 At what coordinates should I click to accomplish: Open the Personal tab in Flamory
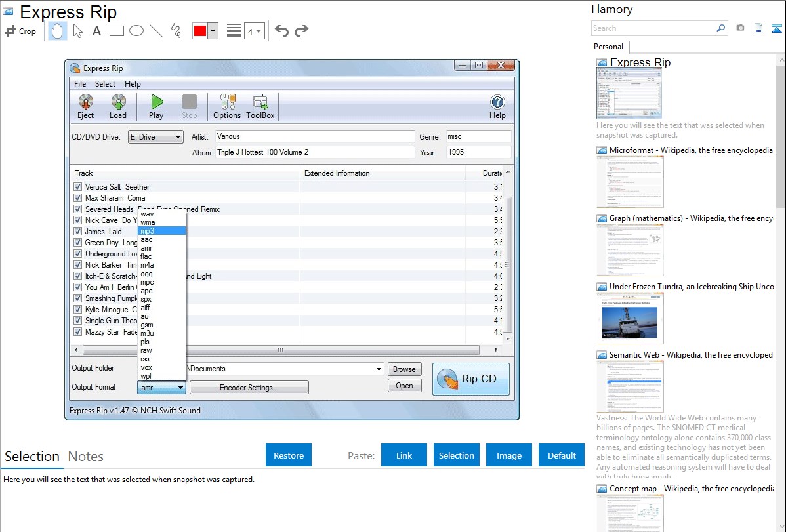(x=609, y=47)
